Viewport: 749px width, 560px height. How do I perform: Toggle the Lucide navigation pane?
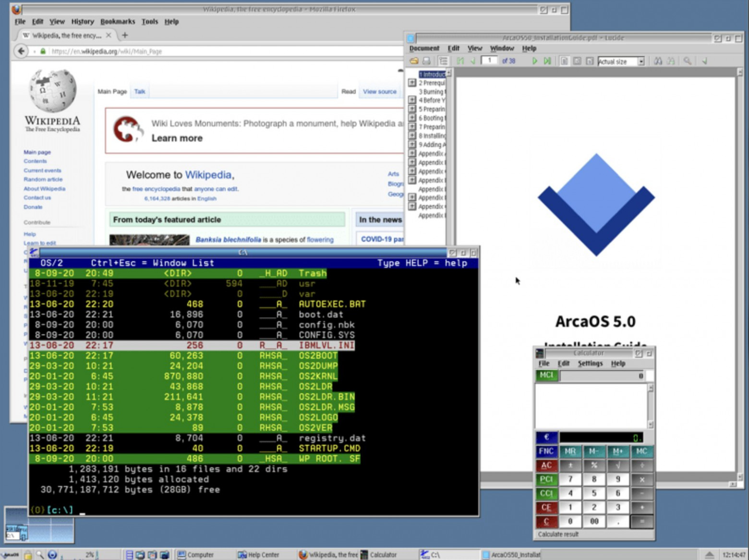click(443, 61)
